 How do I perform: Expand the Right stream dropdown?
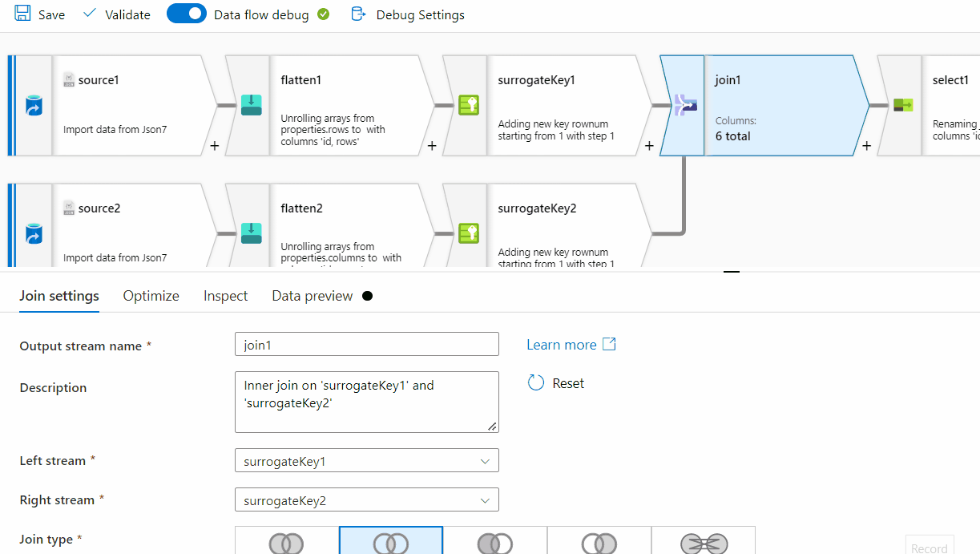[x=367, y=500]
